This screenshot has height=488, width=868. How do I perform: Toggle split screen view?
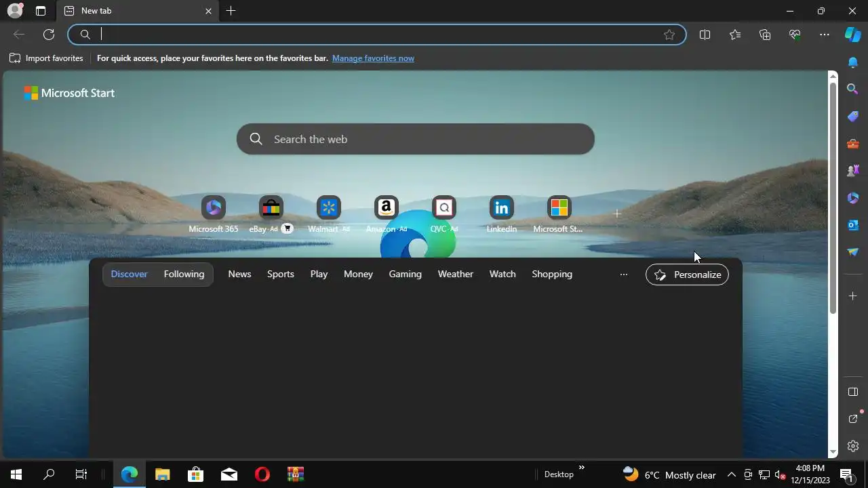(x=705, y=35)
